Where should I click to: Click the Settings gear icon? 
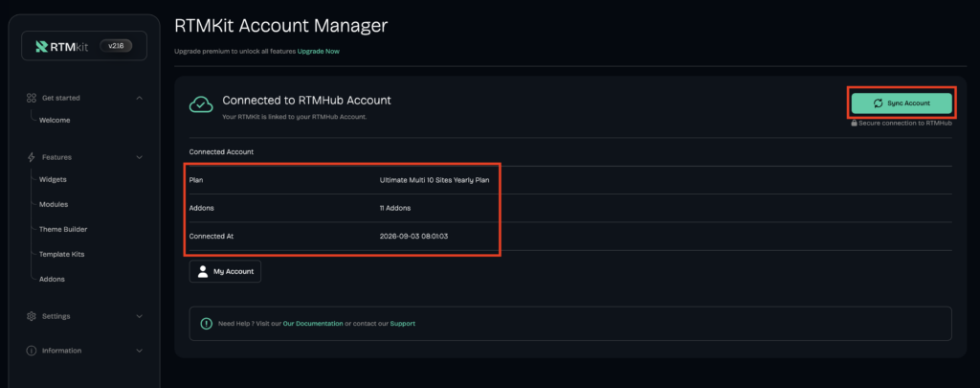click(32, 316)
